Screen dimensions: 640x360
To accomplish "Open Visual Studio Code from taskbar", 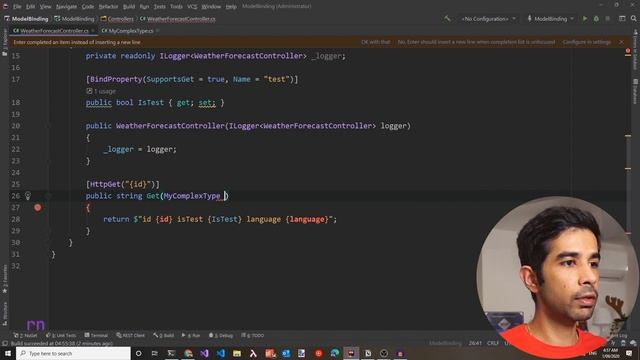I will point(221,353).
